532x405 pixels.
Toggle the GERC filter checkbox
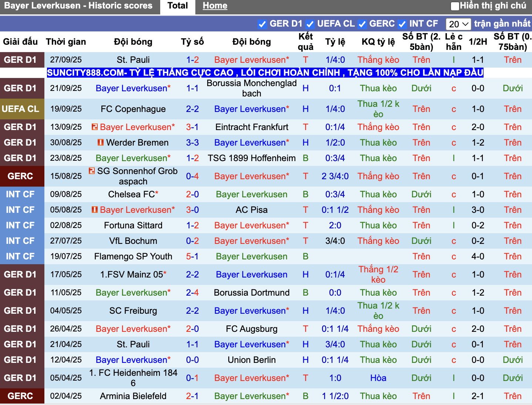click(362, 24)
